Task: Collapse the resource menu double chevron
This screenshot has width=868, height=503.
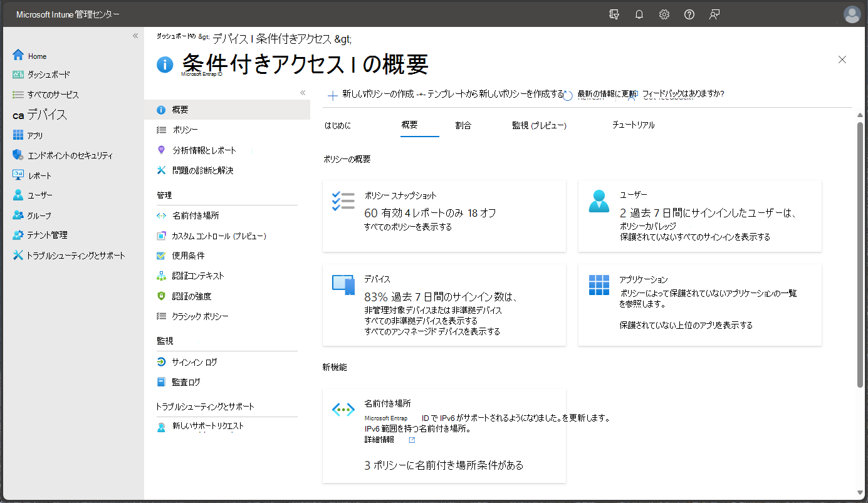Action: click(303, 93)
